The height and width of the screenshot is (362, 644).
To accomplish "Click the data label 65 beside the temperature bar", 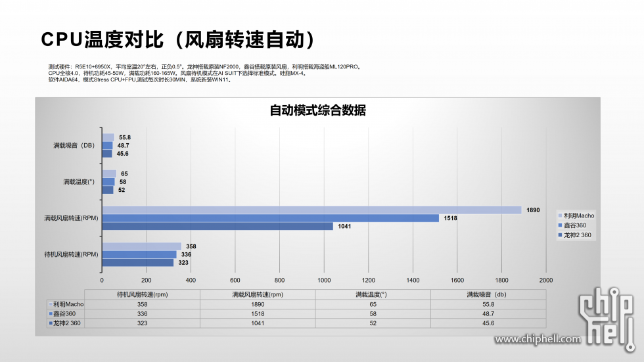I will [x=124, y=173].
